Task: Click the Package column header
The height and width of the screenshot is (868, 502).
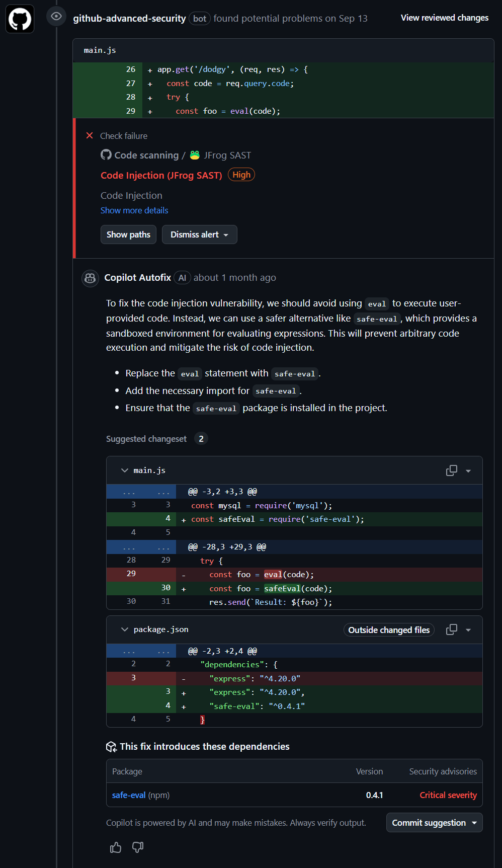Action: pos(127,771)
